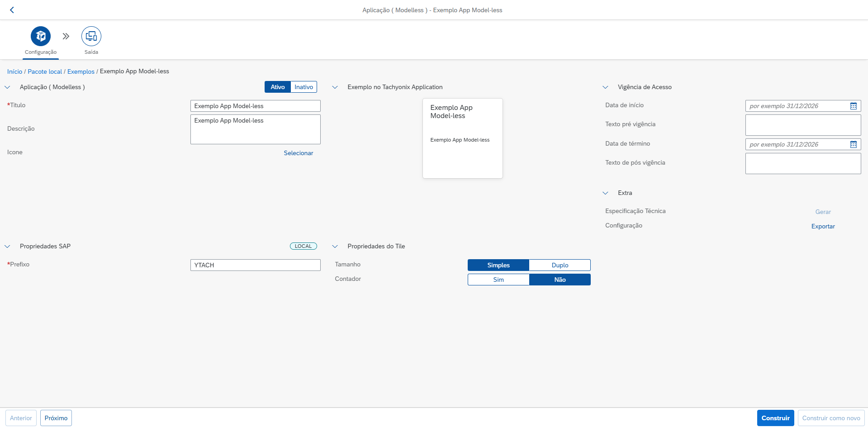Collapse the Vigência de Acesso section

pos(606,87)
